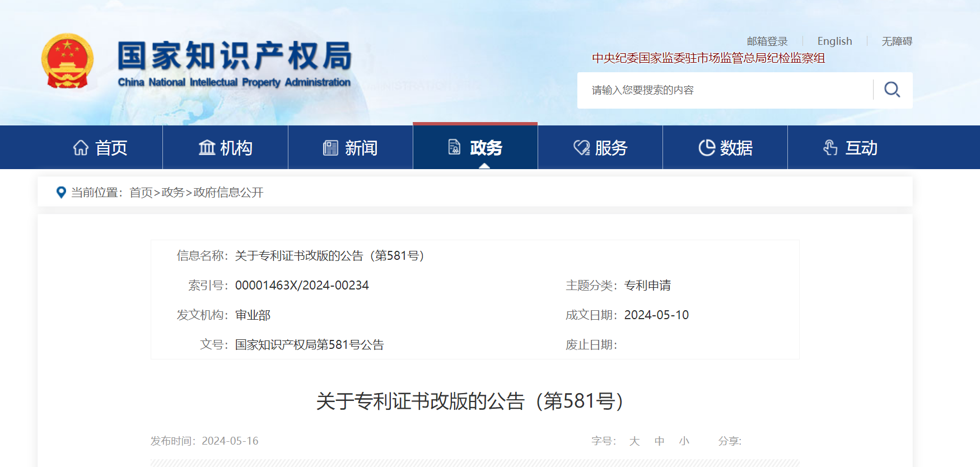980x467 pixels.
Task: Click the newspaper icon beside 新闻
Action: click(x=330, y=148)
